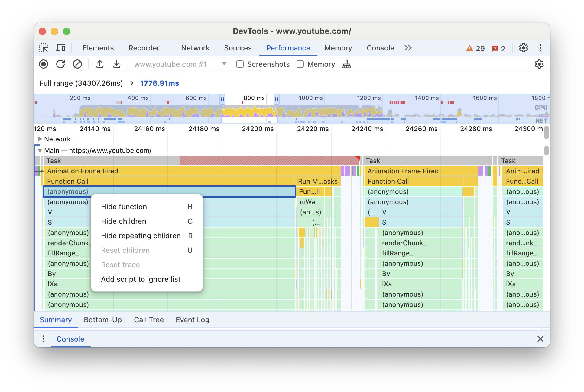Click the download profile icon
Screen dimensions: 584x392
coord(115,64)
